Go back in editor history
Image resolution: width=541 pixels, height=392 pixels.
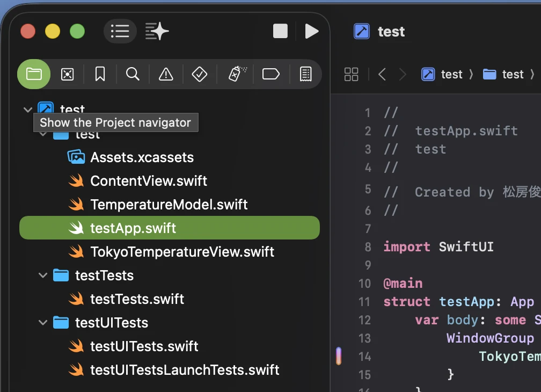pyautogui.click(x=382, y=74)
